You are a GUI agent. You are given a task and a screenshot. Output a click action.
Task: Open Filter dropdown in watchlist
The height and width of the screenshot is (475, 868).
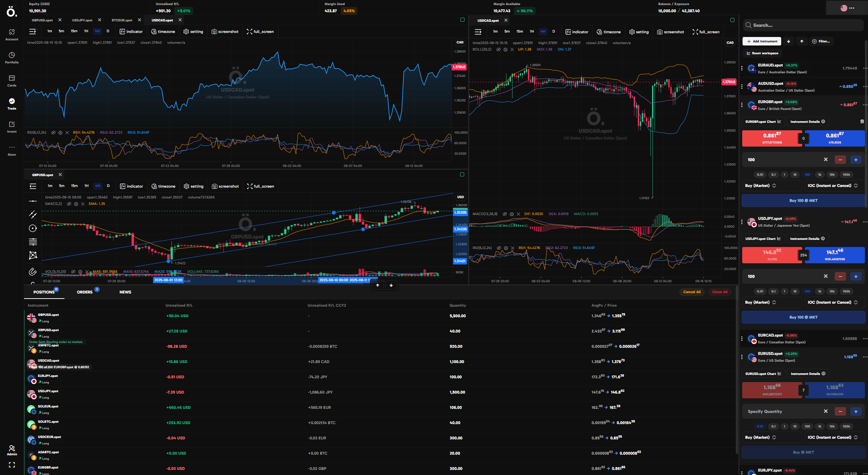(x=821, y=41)
